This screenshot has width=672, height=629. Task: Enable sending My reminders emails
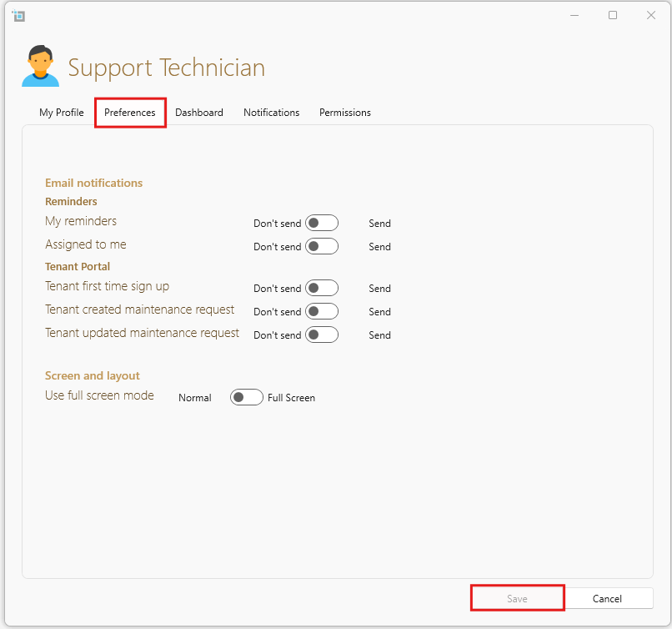(322, 223)
